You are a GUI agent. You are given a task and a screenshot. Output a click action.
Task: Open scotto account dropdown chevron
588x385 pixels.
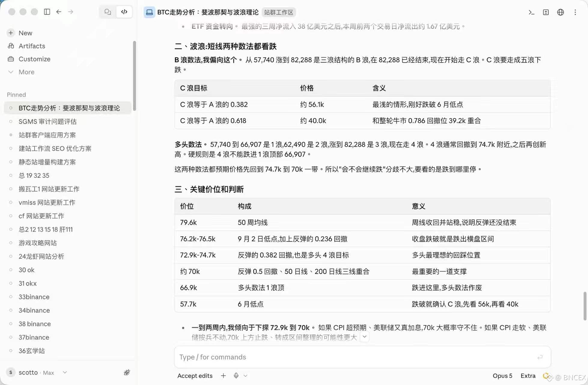coord(65,372)
